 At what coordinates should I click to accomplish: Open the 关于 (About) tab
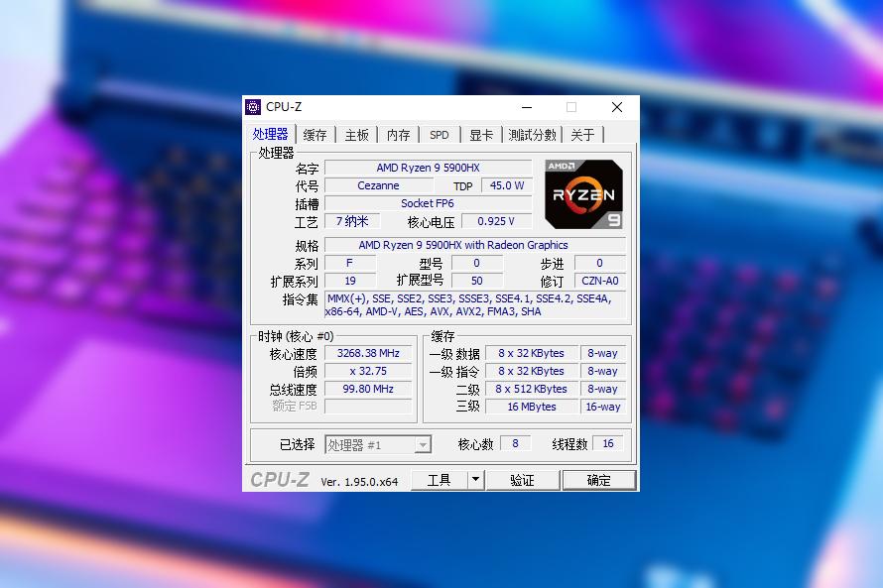(x=583, y=134)
